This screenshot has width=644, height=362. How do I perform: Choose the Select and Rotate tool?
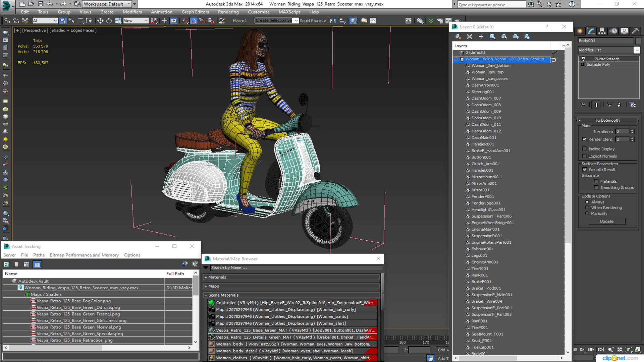tap(109, 21)
